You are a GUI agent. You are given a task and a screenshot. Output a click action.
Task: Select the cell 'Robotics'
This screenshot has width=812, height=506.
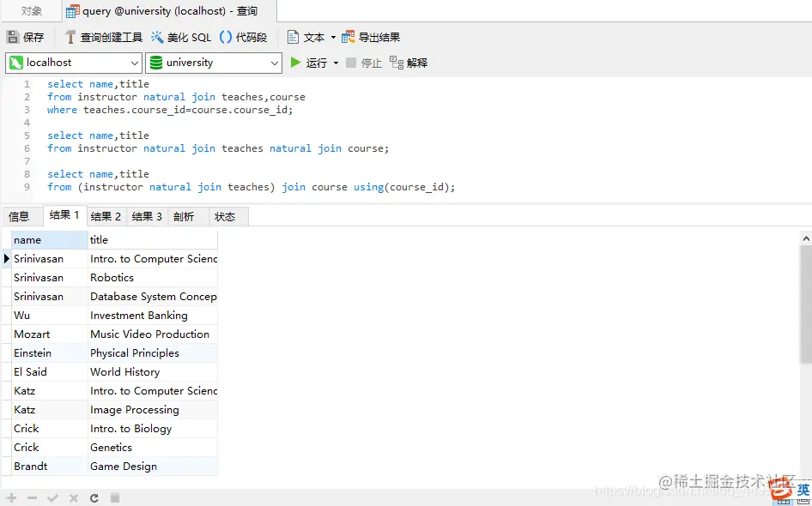tap(153, 277)
